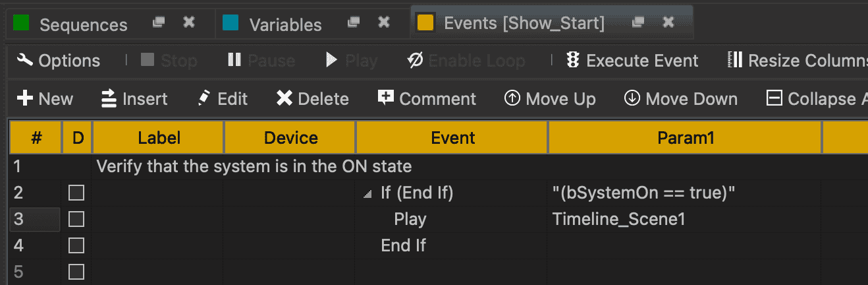The width and height of the screenshot is (868, 285).
Task: Move the selected event down
Action: [681, 99]
